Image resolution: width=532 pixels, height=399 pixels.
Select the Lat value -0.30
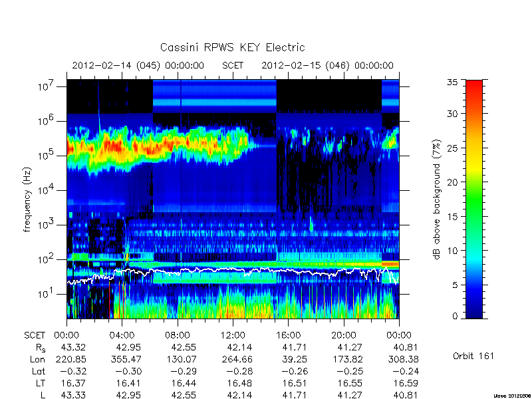(x=128, y=371)
